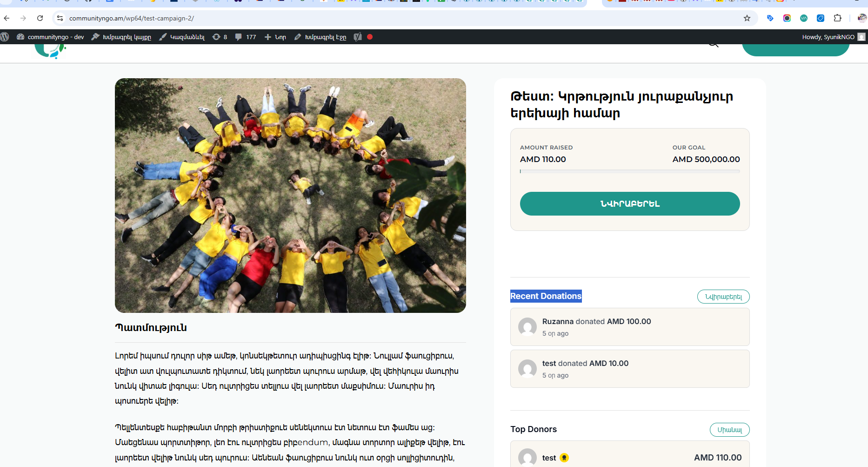The image size is (868, 467).
Task: View the 177 comments in admin bar
Action: (246, 37)
